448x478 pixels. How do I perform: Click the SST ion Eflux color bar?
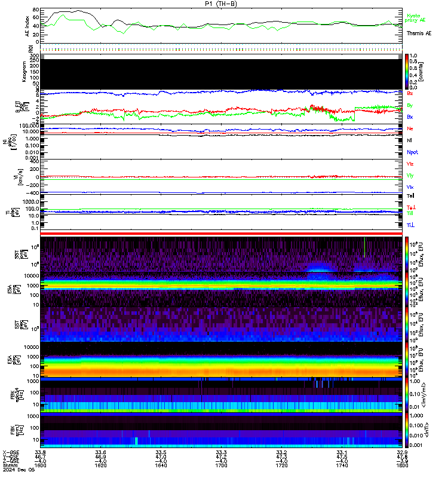407,255
